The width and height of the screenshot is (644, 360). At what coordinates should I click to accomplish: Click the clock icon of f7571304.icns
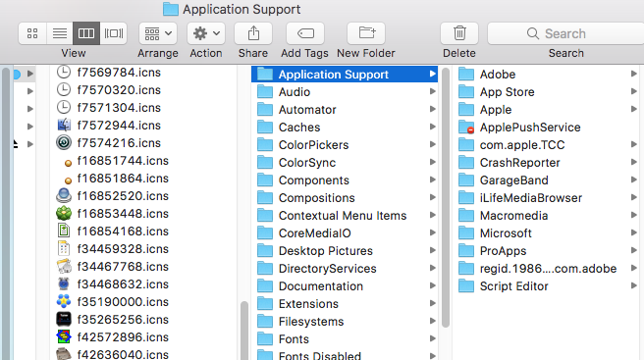coord(64,108)
